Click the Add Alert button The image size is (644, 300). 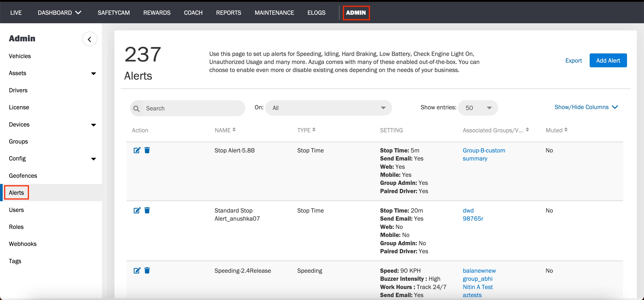[x=608, y=60]
